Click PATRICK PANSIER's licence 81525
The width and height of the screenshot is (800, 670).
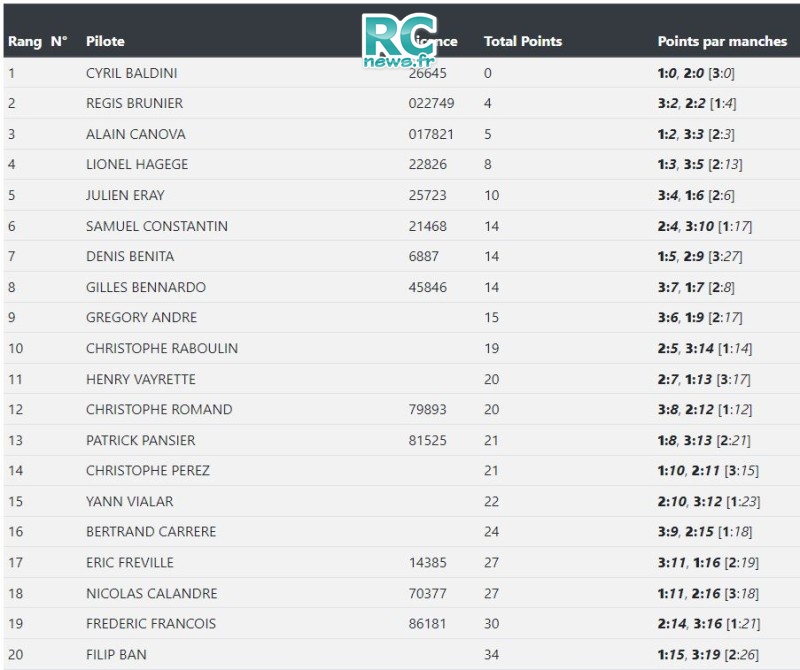[x=428, y=440]
